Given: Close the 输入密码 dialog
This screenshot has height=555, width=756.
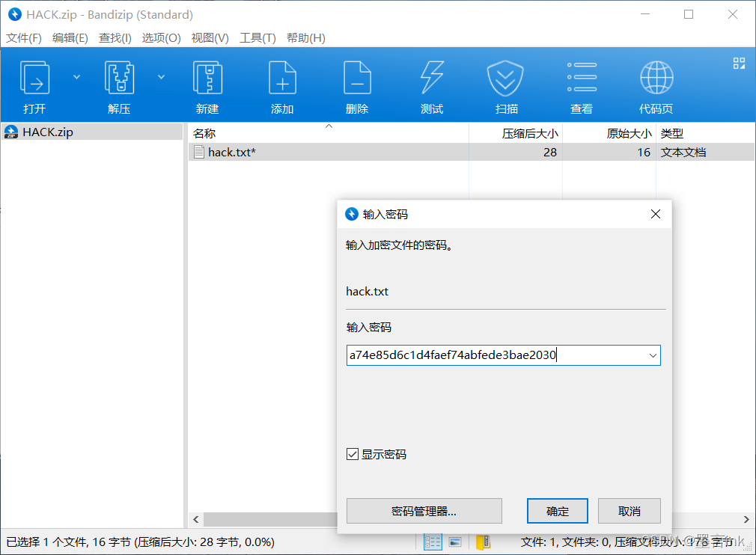Looking at the screenshot, I should 656,214.
